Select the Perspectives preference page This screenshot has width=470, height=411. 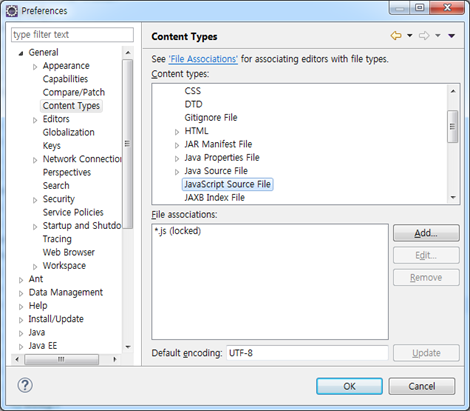67,172
